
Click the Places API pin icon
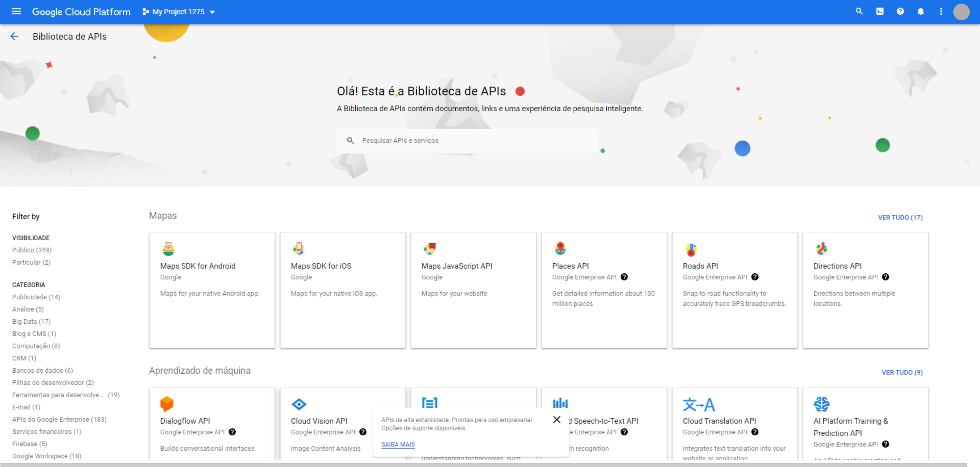[560, 249]
